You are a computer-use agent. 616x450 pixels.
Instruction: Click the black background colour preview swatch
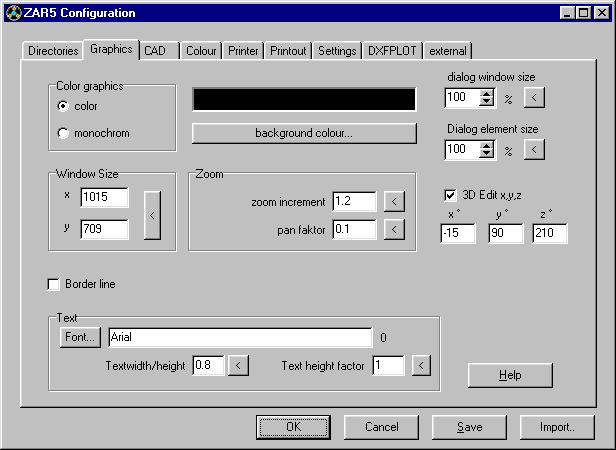click(304, 100)
